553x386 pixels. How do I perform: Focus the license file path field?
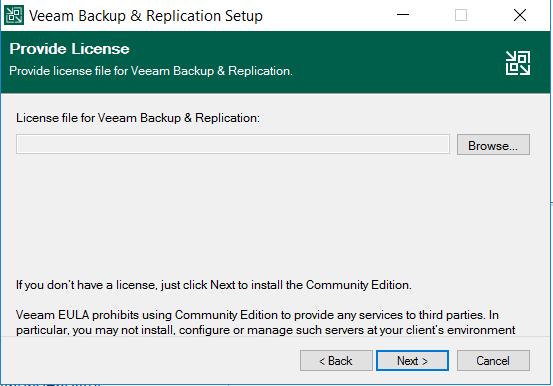click(233, 144)
